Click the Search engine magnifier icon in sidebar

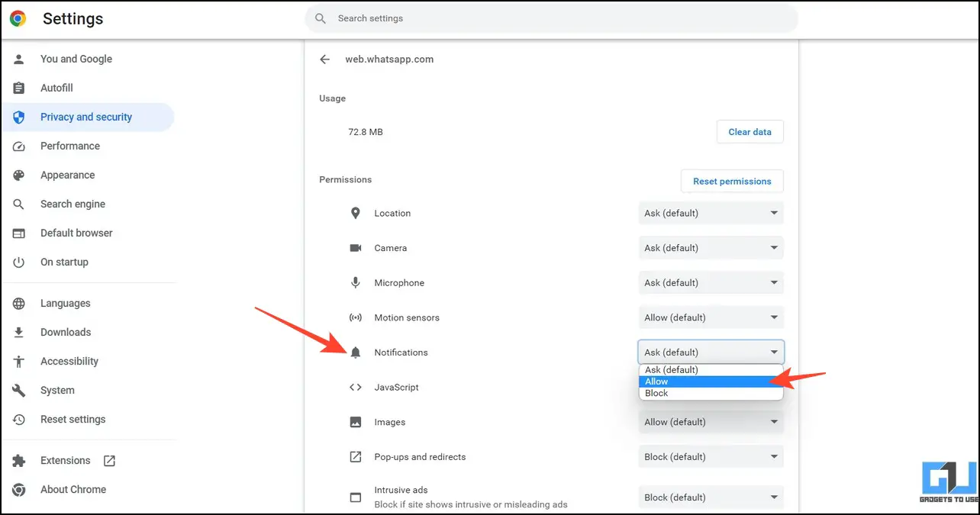click(19, 204)
